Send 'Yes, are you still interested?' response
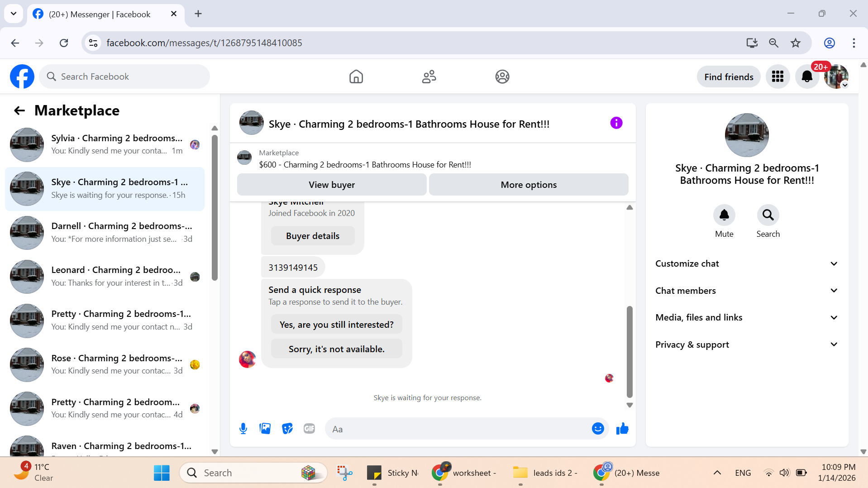The image size is (868, 488). tap(337, 325)
